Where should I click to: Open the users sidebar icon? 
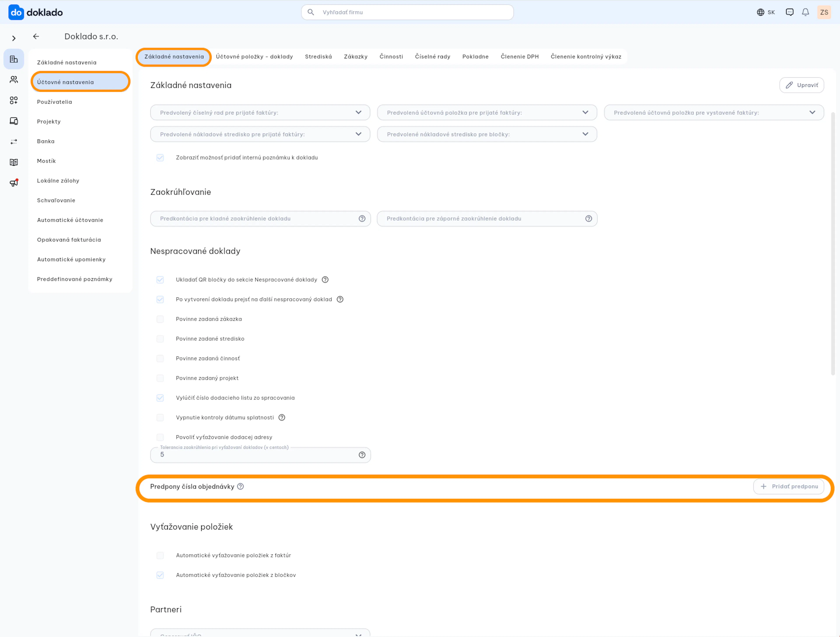(x=14, y=80)
